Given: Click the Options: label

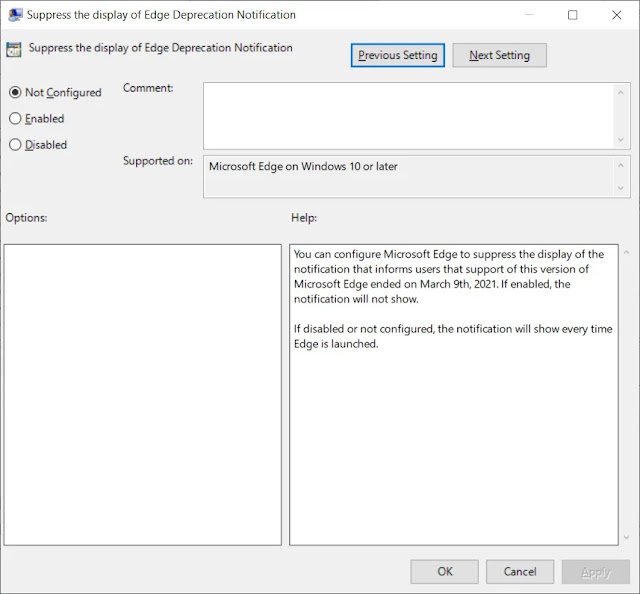Looking at the screenshot, I should (x=26, y=218).
